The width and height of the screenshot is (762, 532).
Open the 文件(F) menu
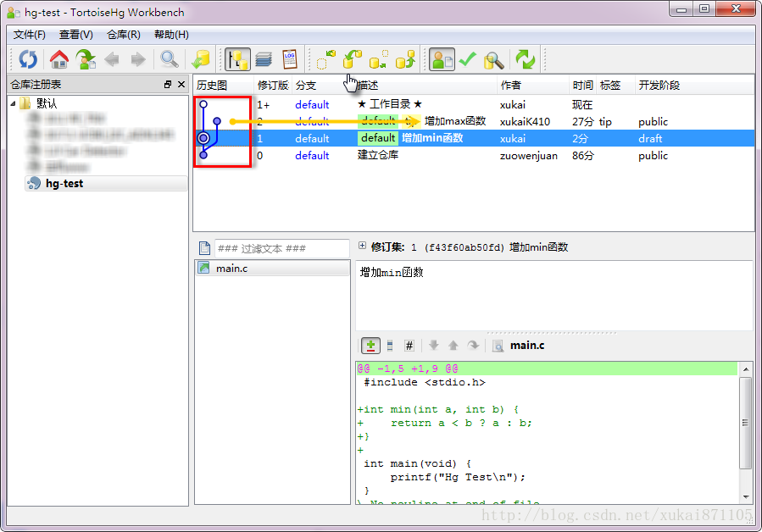coord(29,35)
